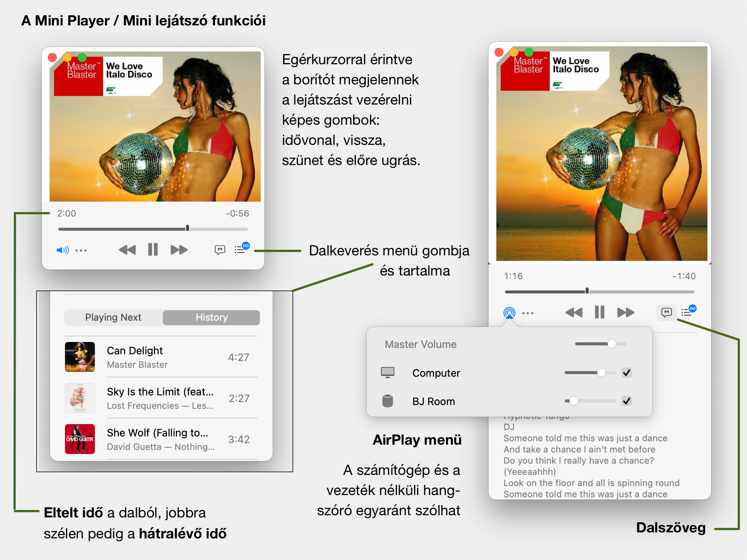Adjust the Computer volume slider
Image resolution: width=747 pixels, height=560 pixels.
pos(590,373)
